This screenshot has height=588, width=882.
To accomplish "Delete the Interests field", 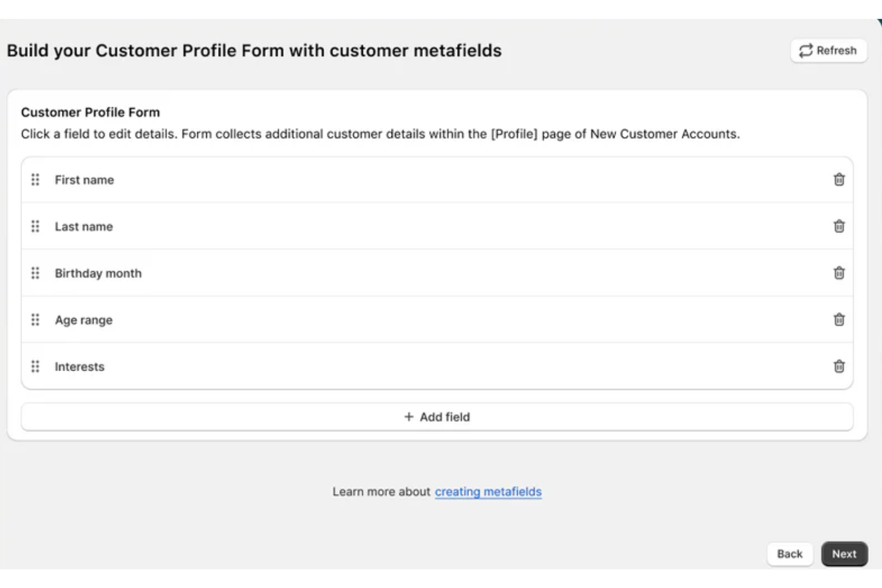I will [x=839, y=366].
